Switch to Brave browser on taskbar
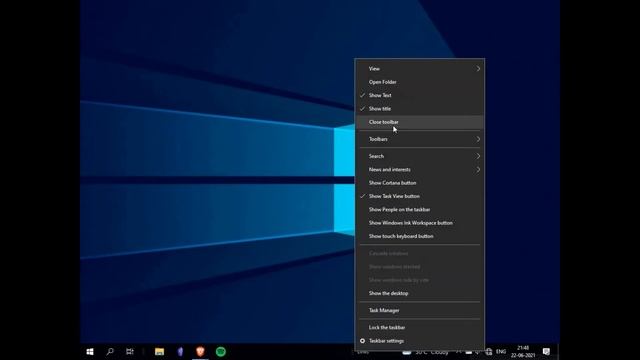640x360 pixels. tap(200, 351)
